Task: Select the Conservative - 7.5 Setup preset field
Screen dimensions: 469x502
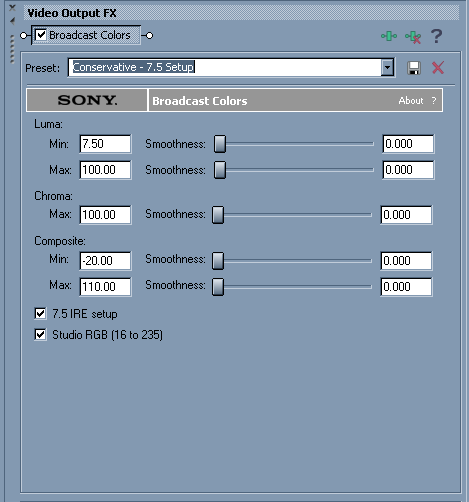Action: tap(225, 67)
